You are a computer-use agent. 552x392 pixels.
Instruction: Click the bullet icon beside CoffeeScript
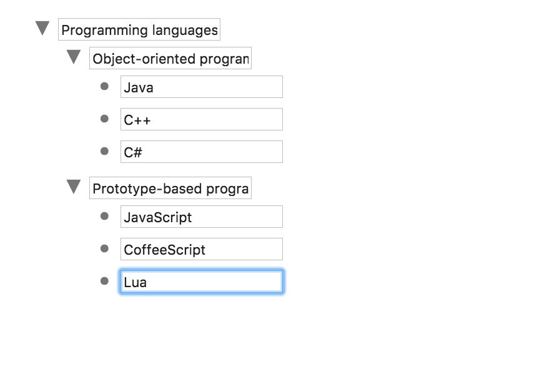click(104, 248)
